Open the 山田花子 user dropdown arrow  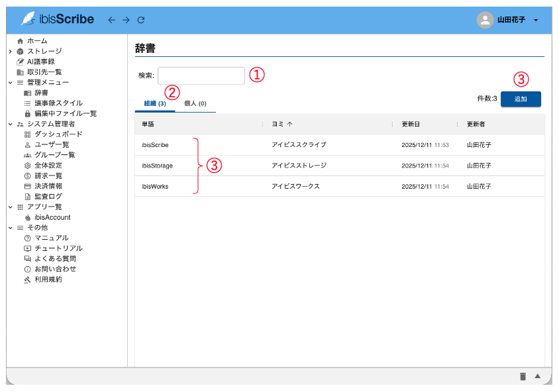(x=536, y=20)
